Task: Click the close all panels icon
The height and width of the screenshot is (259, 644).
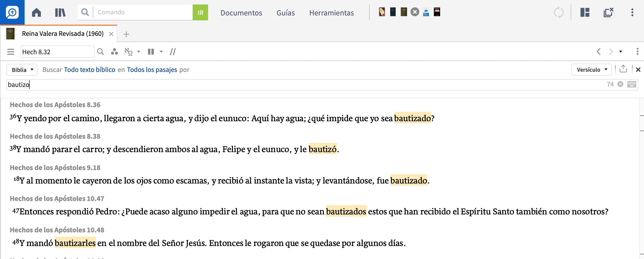Action: pyautogui.click(x=608, y=12)
